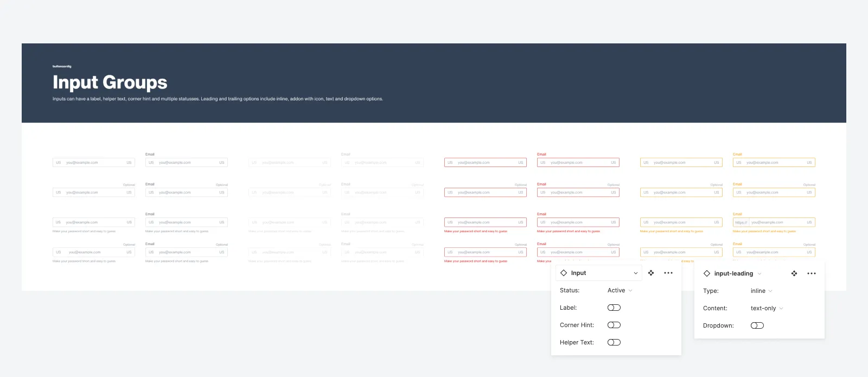Click the Status: property label
Screen dimensions: 868x377
coord(570,290)
